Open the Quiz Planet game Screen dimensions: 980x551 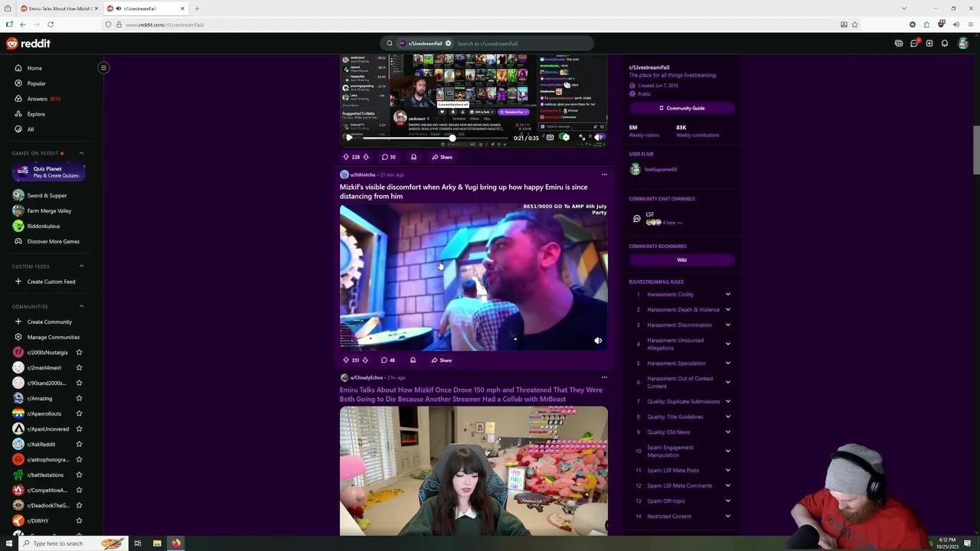[x=48, y=172]
